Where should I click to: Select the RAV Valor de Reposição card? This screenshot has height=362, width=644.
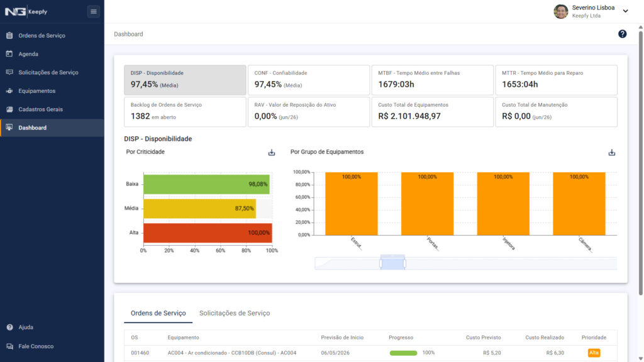(x=308, y=112)
